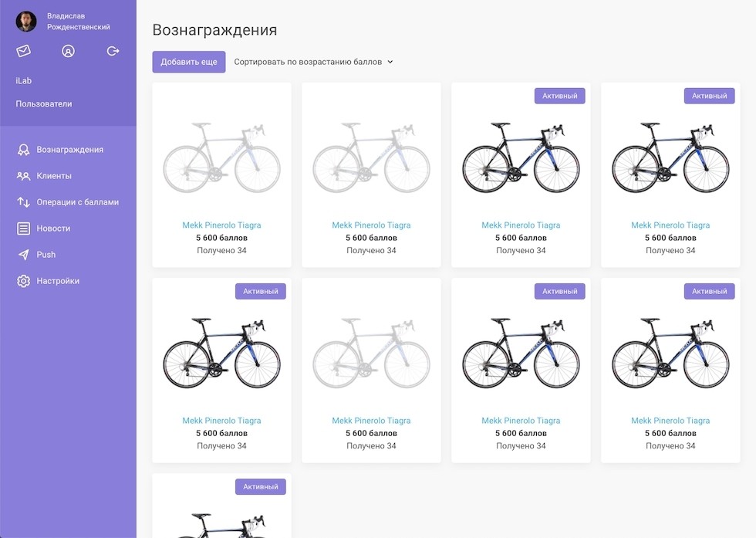Click the Новости newspaper icon
The width and height of the screenshot is (756, 538).
(x=23, y=228)
